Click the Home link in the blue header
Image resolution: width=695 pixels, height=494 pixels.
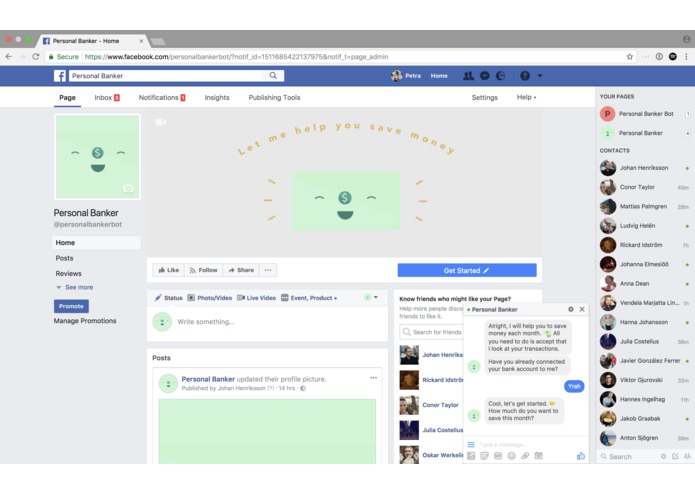pos(439,76)
